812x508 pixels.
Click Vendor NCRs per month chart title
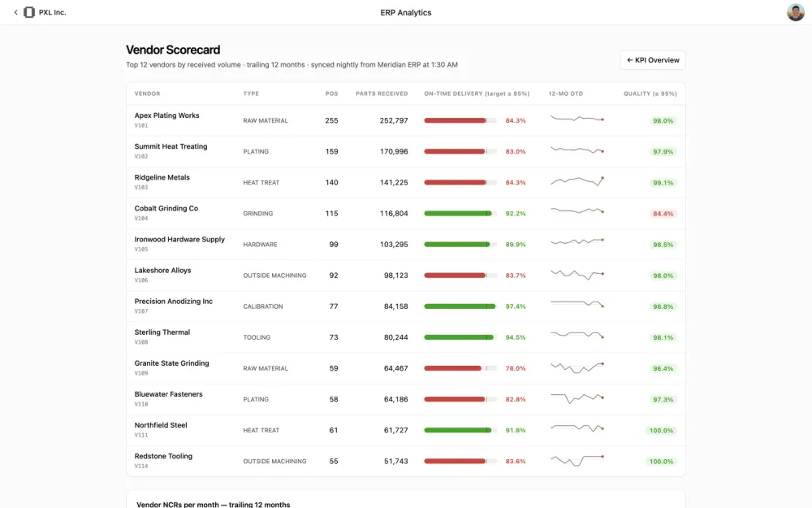(214, 505)
